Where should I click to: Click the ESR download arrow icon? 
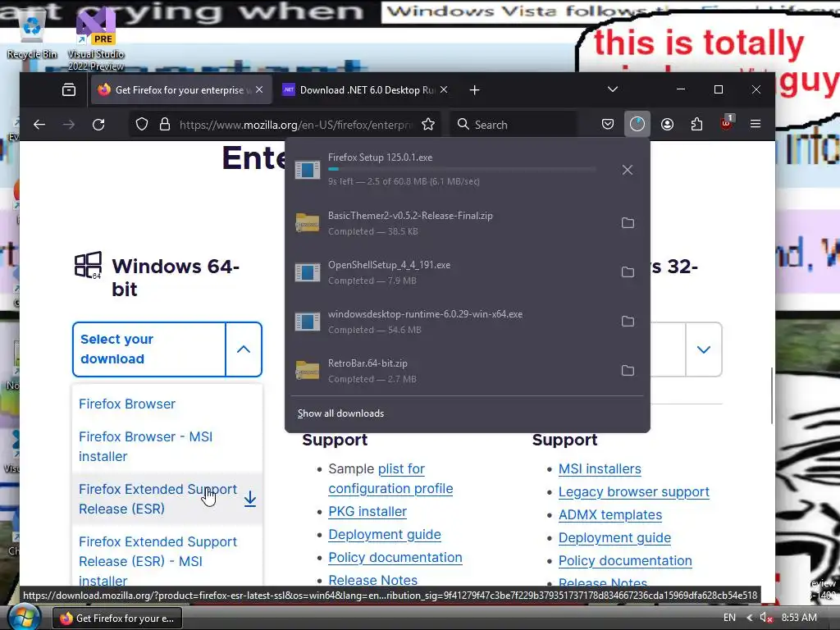point(250,499)
